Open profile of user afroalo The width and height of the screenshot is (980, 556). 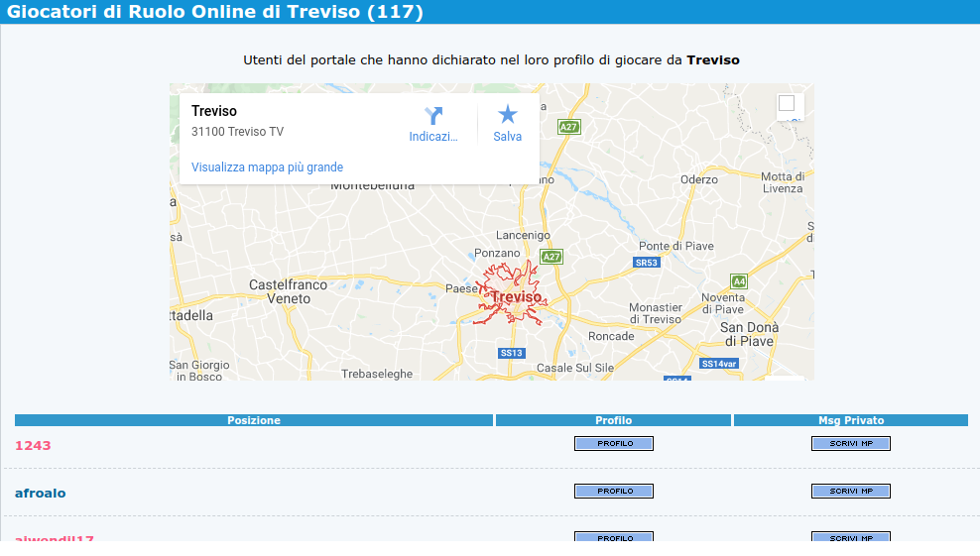tap(614, 491)
